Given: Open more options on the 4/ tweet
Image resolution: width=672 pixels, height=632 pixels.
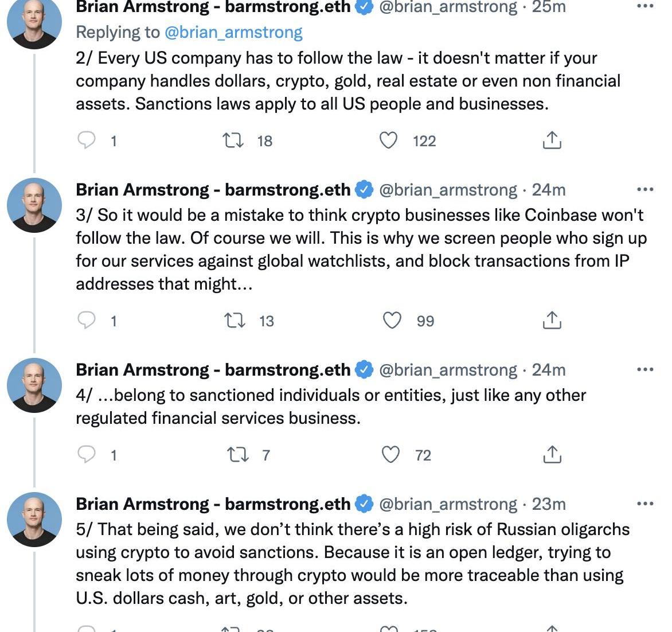Looking at the screenshot, I should click(x=645, y=370).
